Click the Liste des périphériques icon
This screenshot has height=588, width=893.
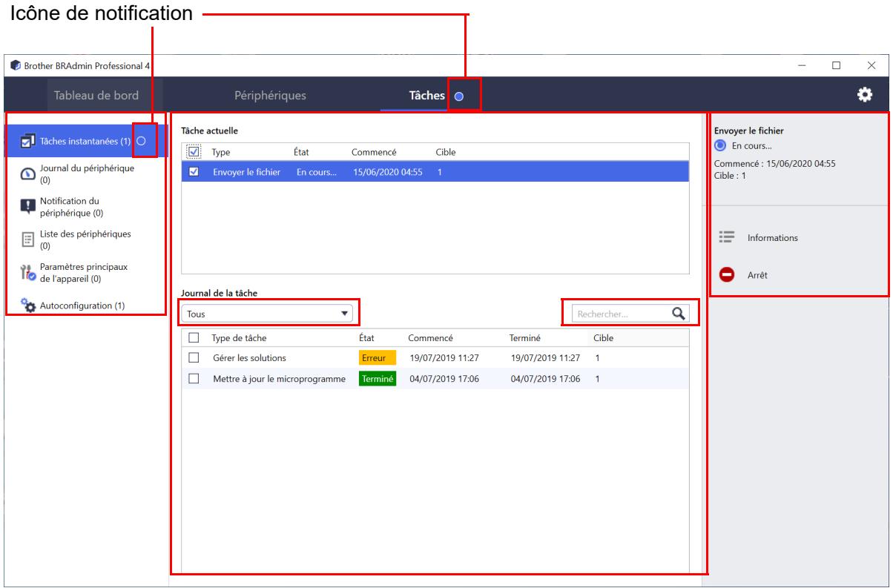coord(28,240)
